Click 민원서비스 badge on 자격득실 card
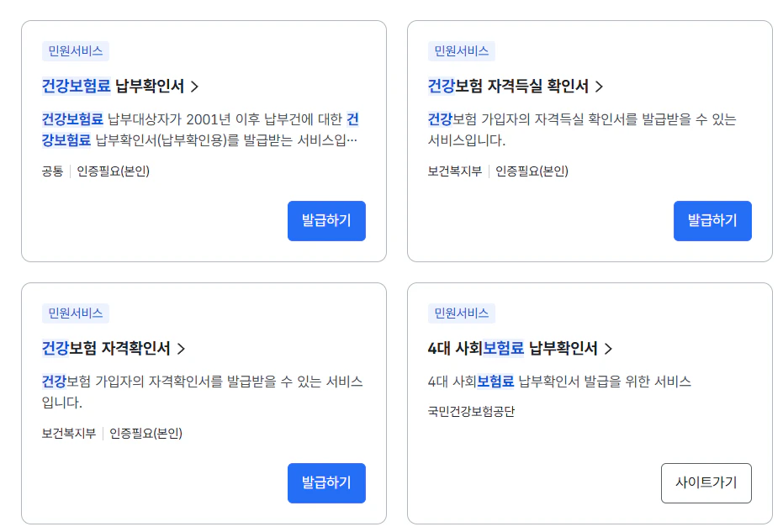 460,50
